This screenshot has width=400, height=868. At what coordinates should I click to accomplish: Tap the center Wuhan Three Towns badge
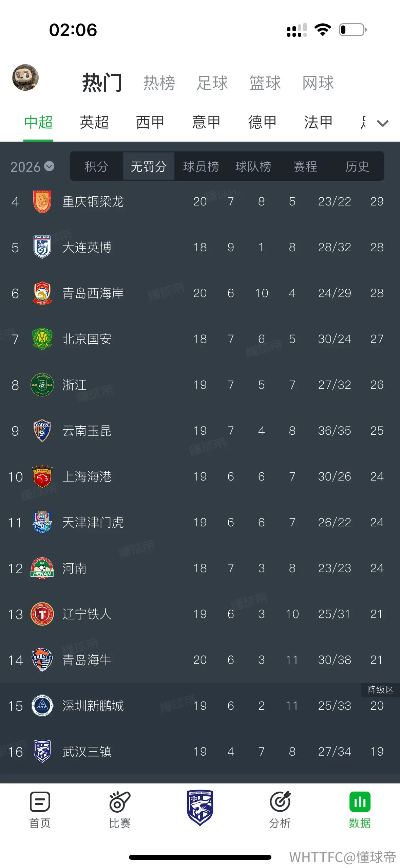coord(200,808)
